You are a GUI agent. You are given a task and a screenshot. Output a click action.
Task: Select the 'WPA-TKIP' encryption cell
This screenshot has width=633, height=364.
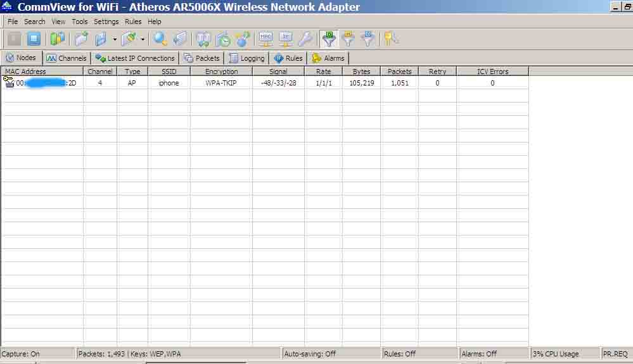tap(221, 83)
